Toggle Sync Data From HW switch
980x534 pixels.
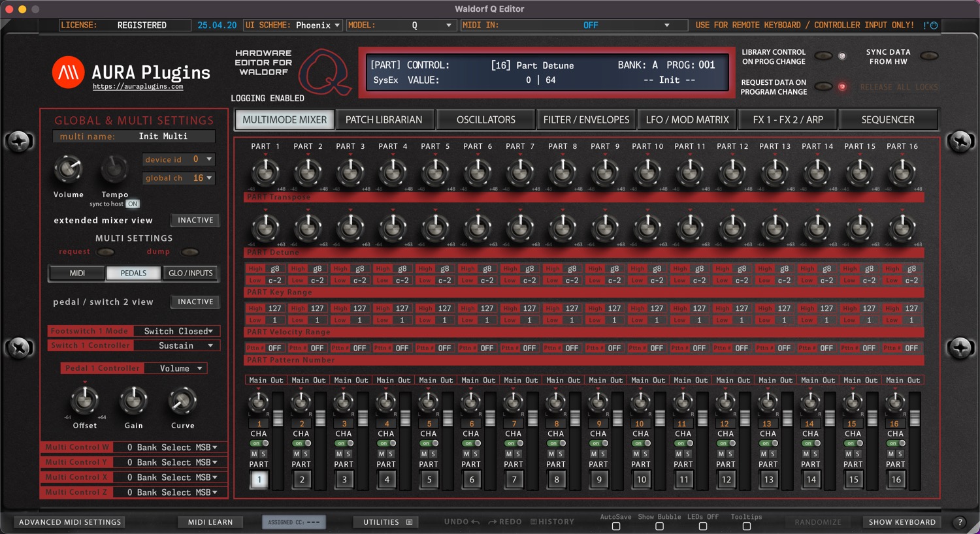929,56
